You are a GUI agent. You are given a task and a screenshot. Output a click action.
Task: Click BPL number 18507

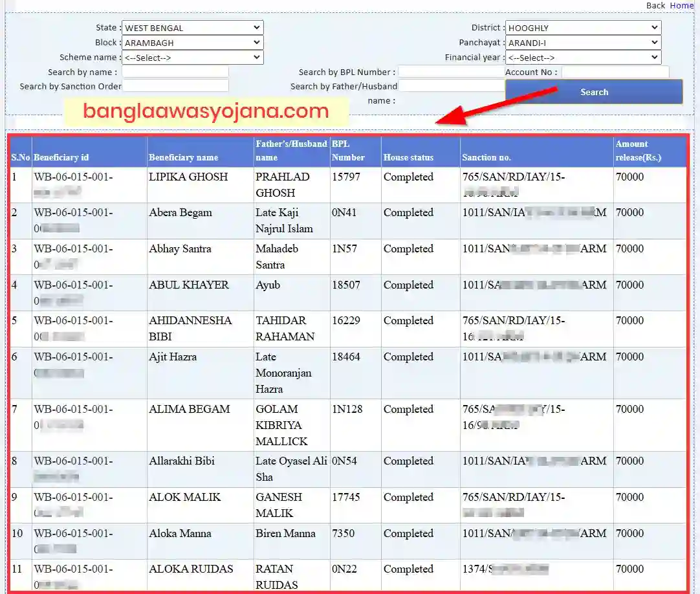pyautogui.click(x=346, y=285)
